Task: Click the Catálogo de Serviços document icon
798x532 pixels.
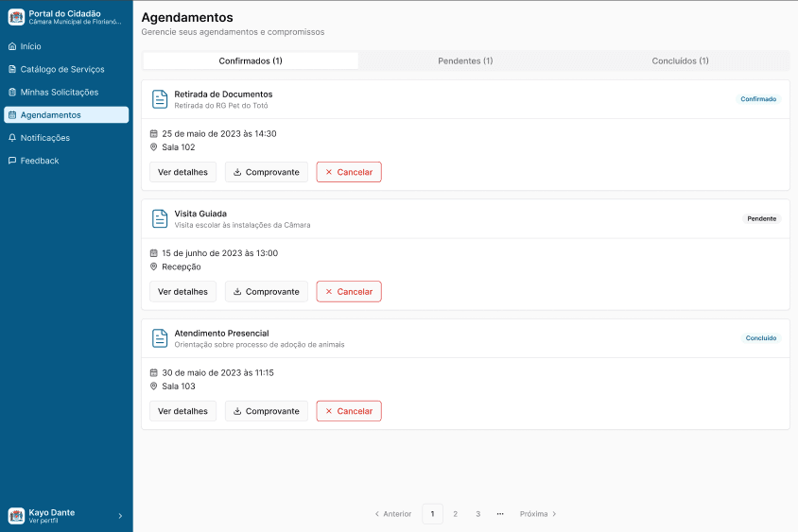Action: pos(12,69)
